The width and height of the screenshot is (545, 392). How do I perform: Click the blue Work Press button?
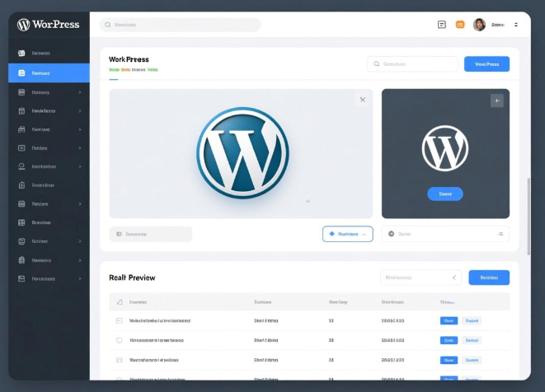pyautogui.click(x=486, y=64)
